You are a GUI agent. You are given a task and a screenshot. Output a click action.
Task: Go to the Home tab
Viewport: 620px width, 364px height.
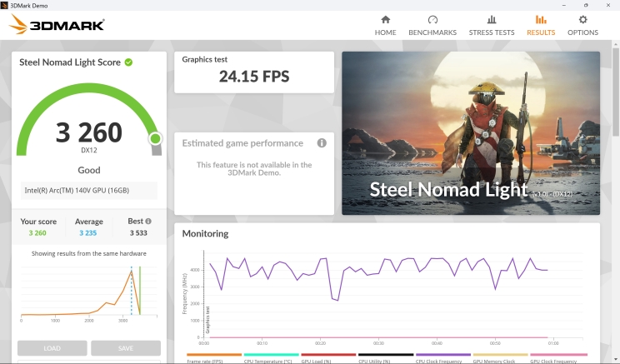385,25
